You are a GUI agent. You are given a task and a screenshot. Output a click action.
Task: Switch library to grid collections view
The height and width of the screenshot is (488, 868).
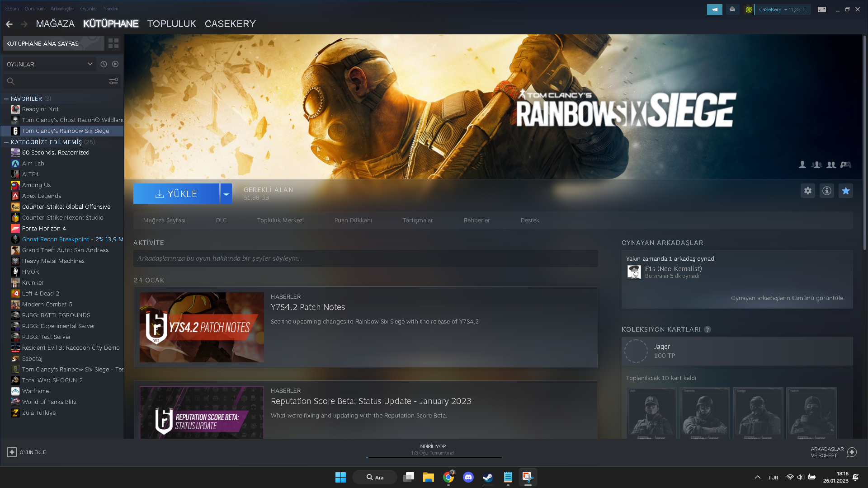point(113,43)
